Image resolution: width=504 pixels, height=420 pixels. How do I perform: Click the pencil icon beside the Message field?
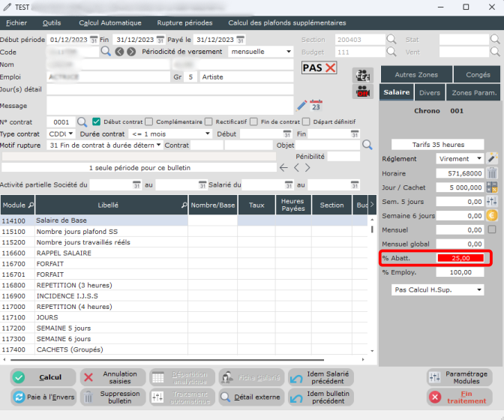(301, 104)
